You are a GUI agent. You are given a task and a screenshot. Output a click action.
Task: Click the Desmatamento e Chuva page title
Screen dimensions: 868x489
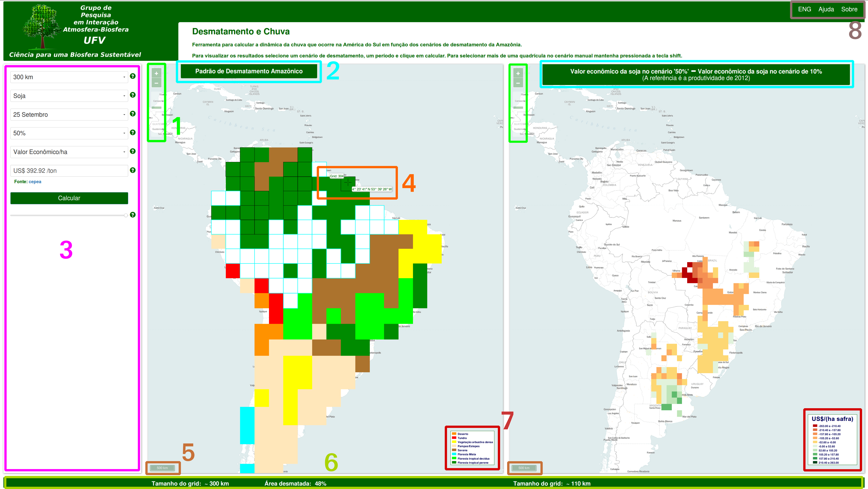click(x=241, y=31)
